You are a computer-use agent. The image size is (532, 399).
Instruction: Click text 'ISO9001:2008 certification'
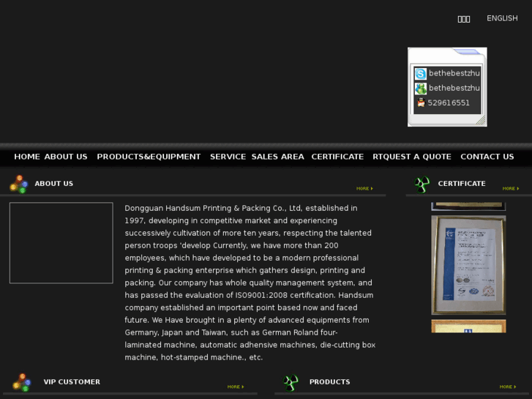[x=285, y=295]
